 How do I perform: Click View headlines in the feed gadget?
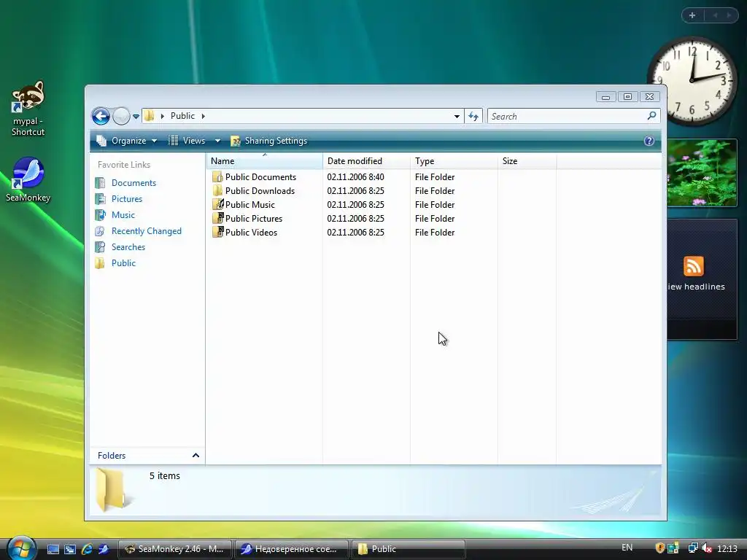point(696,287)
